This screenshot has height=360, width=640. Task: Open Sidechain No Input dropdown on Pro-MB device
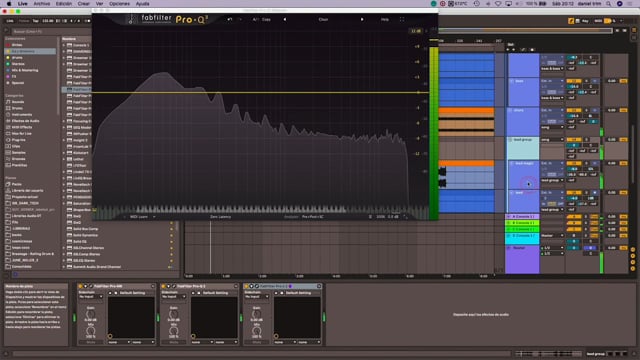(x=91, y=297)
